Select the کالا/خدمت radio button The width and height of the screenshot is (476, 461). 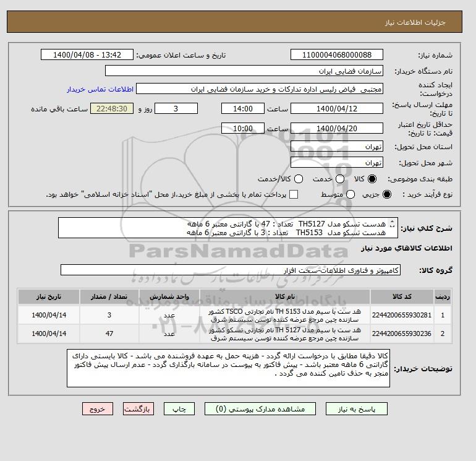[x=299, y=179]
